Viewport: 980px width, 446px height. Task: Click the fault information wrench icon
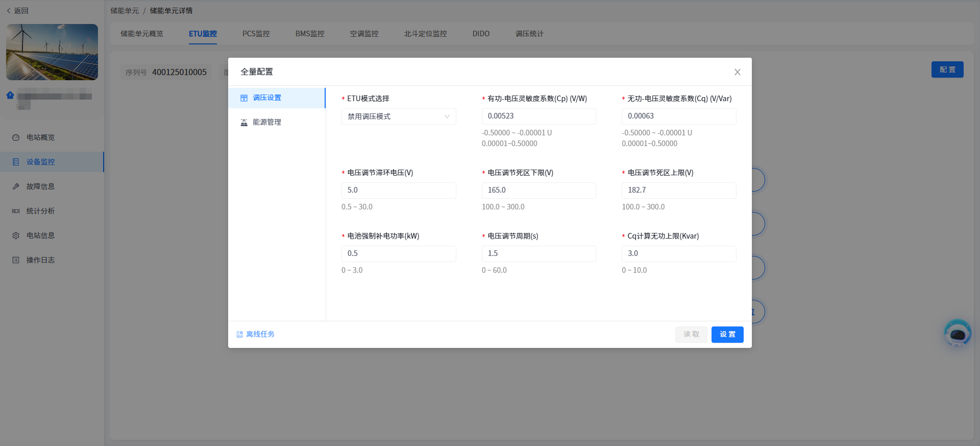coord(16,186)
